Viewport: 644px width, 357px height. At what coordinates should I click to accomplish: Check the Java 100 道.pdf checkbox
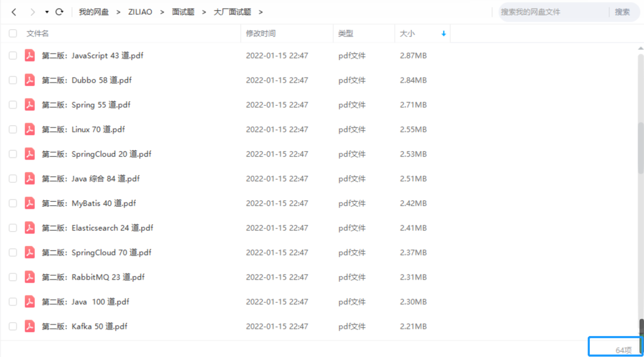13,302
